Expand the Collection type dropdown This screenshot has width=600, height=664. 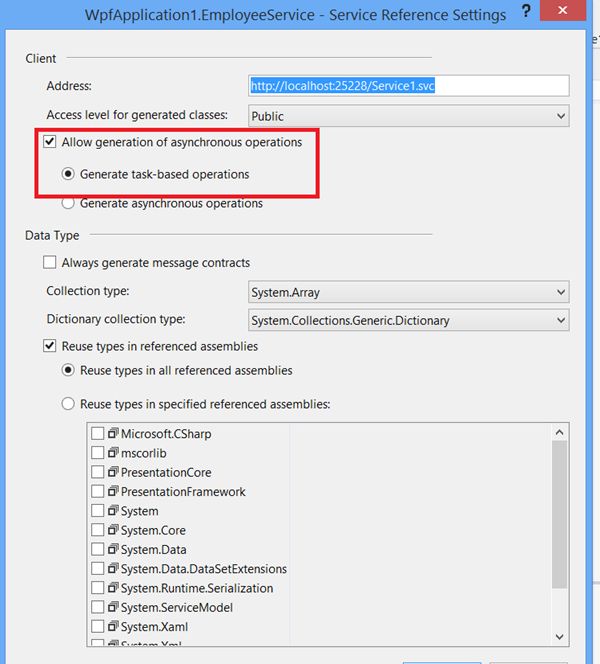pos(408,292)
